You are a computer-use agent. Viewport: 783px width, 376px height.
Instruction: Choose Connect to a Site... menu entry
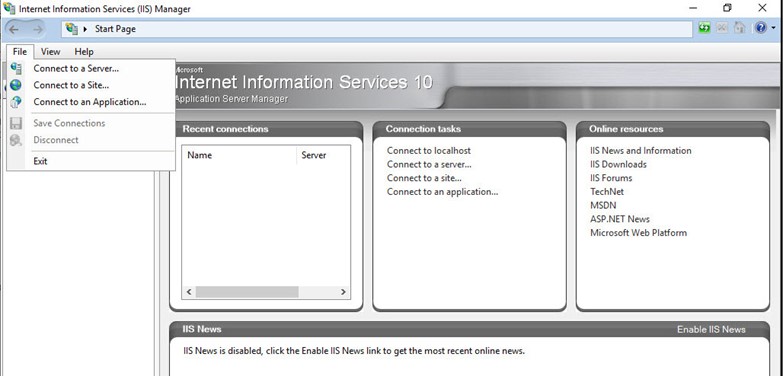pos(91,85)
